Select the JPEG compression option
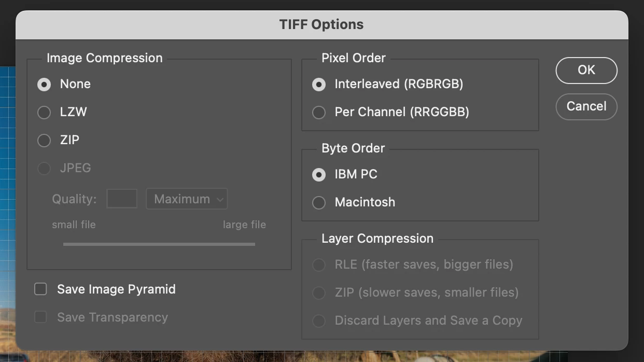644x362 pixels. pyautogui.click(x=44, y=168)
